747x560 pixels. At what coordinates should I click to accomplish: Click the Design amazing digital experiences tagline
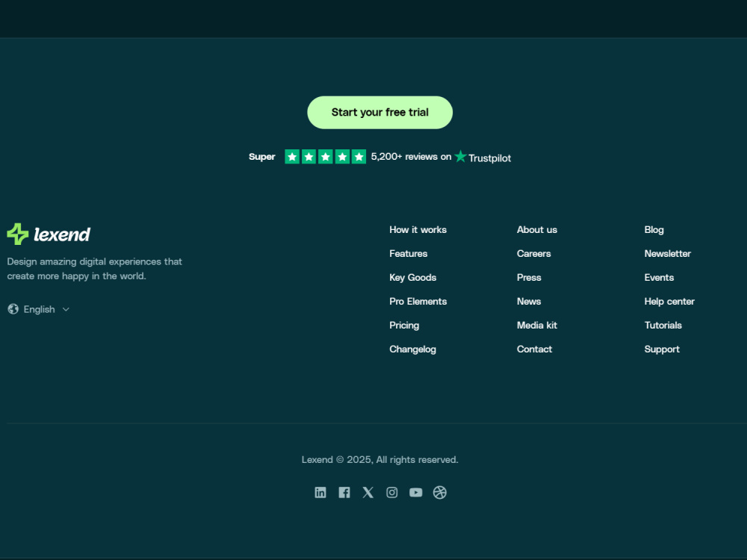(94, 269)
